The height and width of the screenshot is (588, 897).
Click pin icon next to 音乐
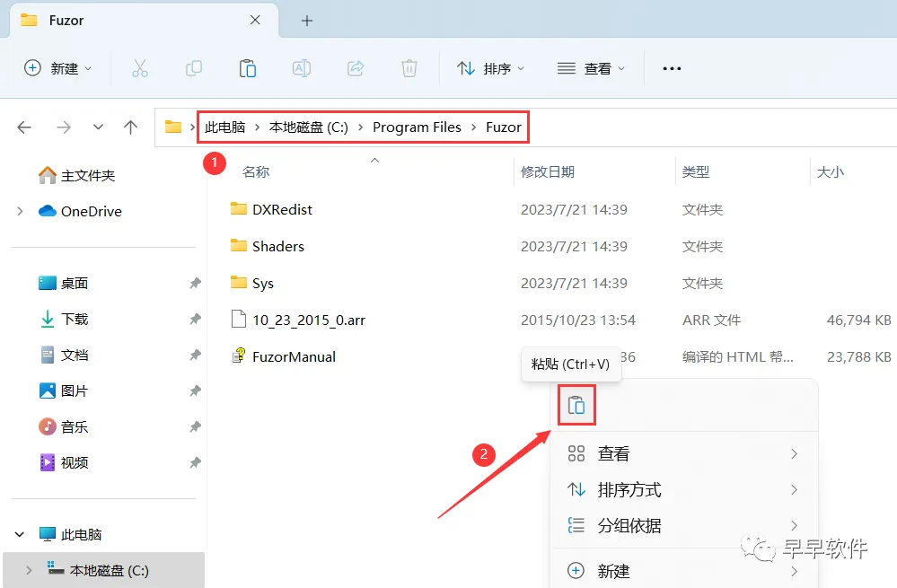pos(195,426)
